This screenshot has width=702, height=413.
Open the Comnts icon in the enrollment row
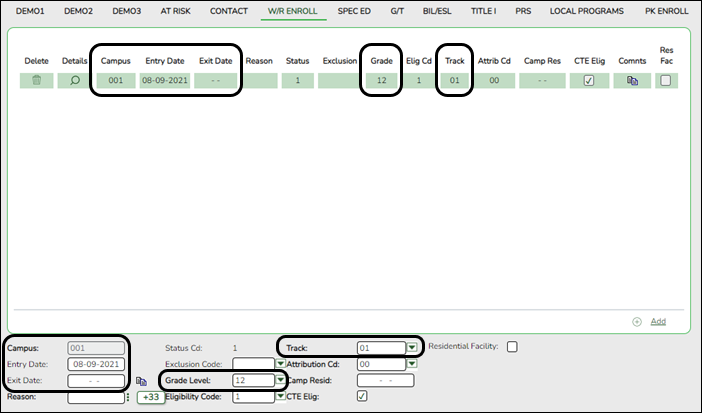click(x=632, y=81)
